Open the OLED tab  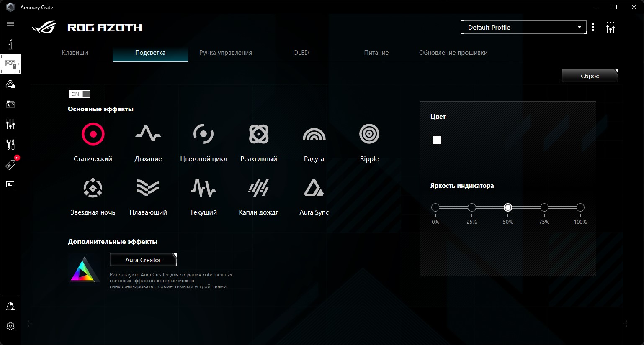click(301, 53)
